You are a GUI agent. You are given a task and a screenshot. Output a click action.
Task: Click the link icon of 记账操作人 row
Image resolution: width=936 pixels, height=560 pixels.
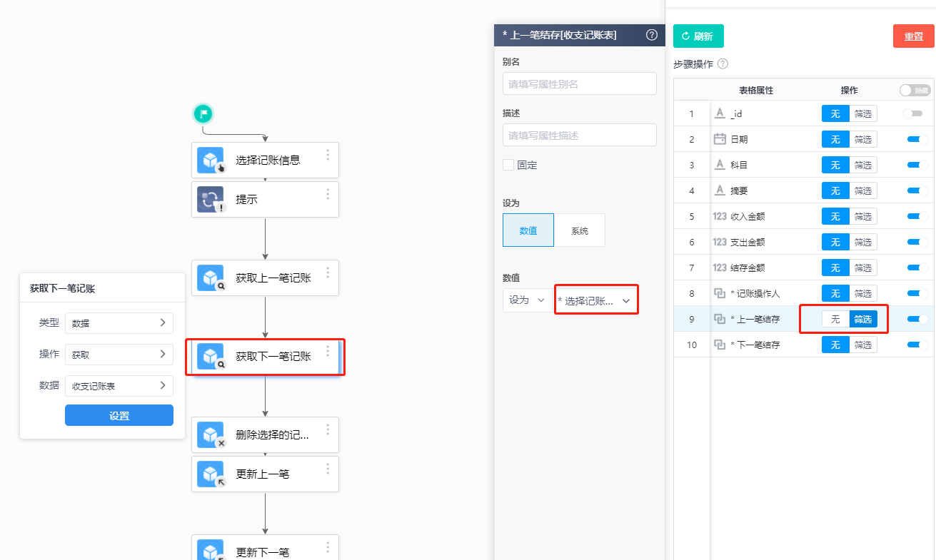[720, 293]
